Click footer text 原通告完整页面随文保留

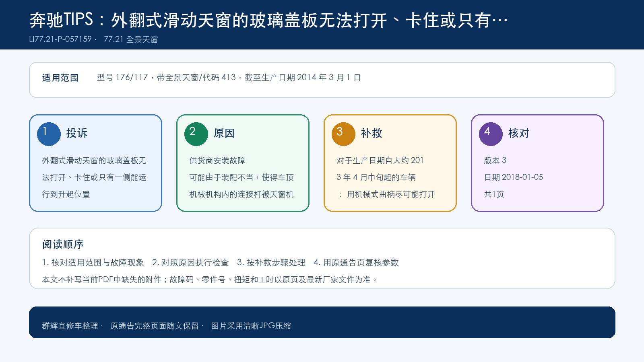tap(155, 326)
